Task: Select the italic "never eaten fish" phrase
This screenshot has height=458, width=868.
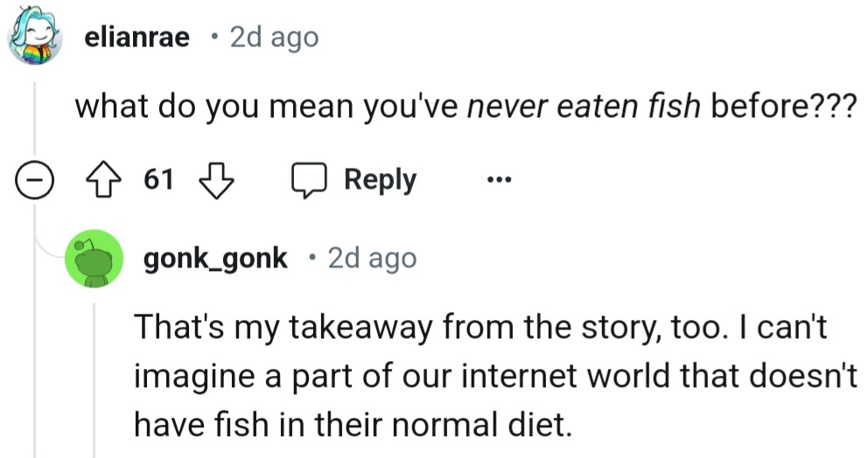Action: point(585,108)
